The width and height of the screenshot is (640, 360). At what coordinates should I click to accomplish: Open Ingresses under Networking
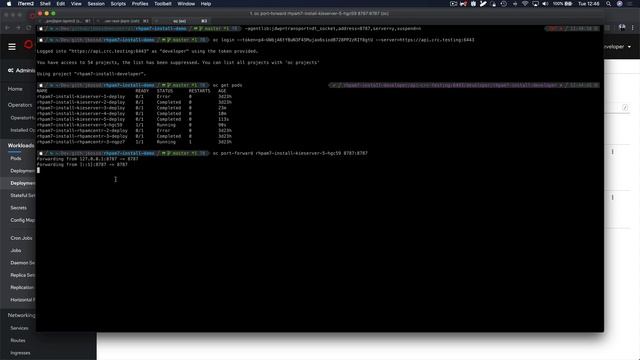click(x=20, y=353)
